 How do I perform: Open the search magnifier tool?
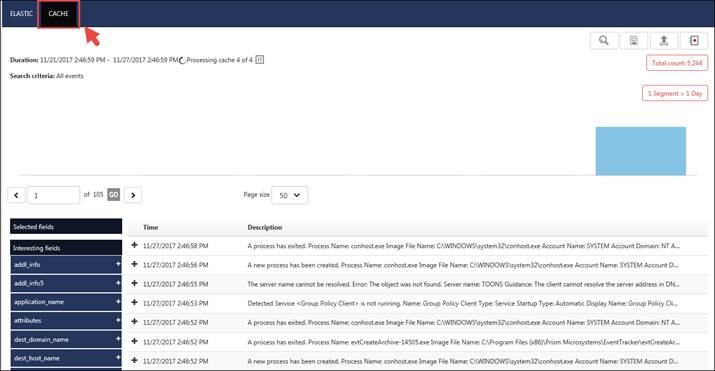tap(604, 41)
